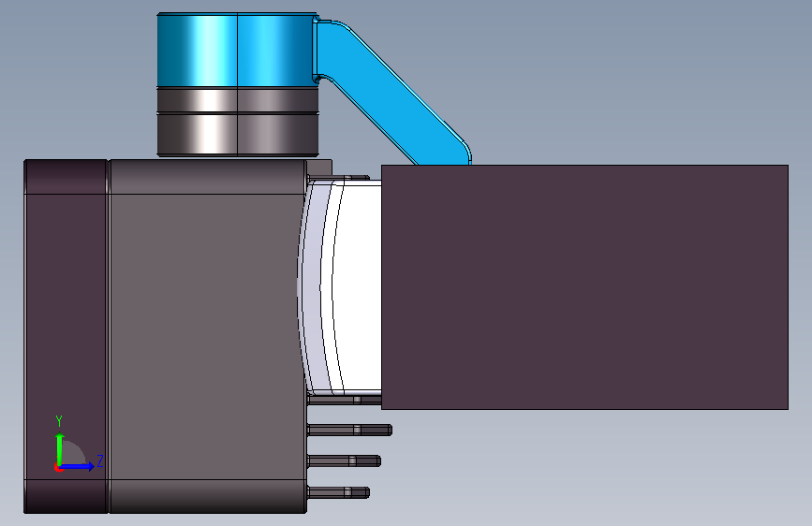
Task: Select the large dark rectangular block
Action: pyautogui.click(x=584, y=287)
